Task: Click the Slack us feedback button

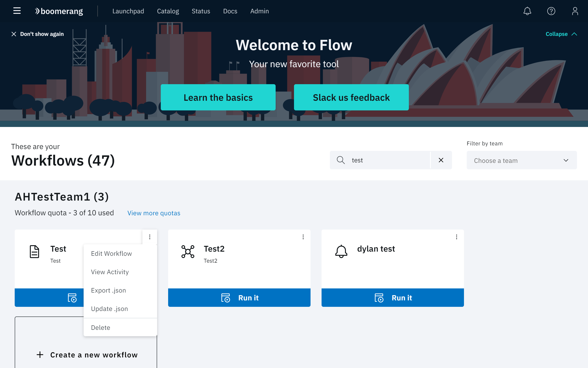Action: pos(351,97)
